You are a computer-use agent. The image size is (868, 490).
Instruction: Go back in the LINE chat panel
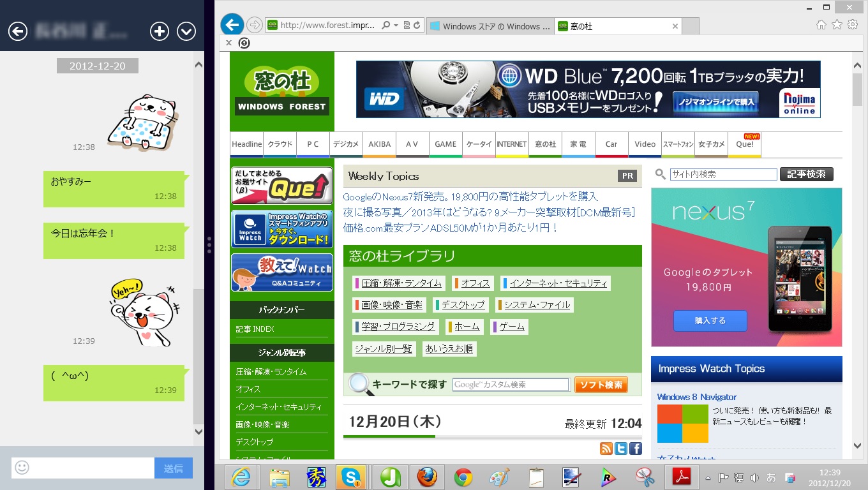pyautogui.click(x=18, y=31)
